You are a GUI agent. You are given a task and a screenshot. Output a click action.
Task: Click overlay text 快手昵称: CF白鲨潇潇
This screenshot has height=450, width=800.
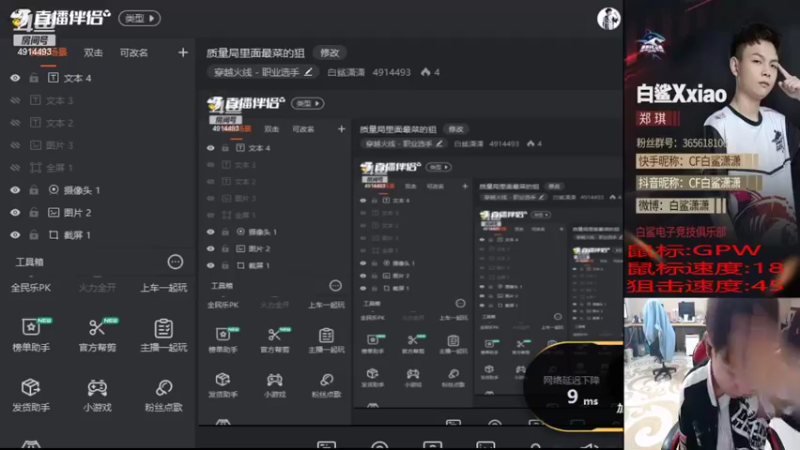pos(689,161)
